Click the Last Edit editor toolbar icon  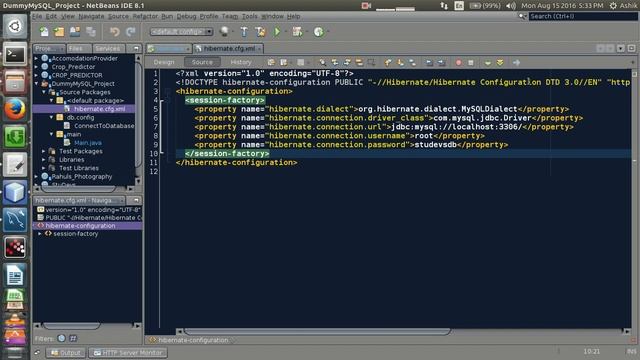[x=271, y=62]
